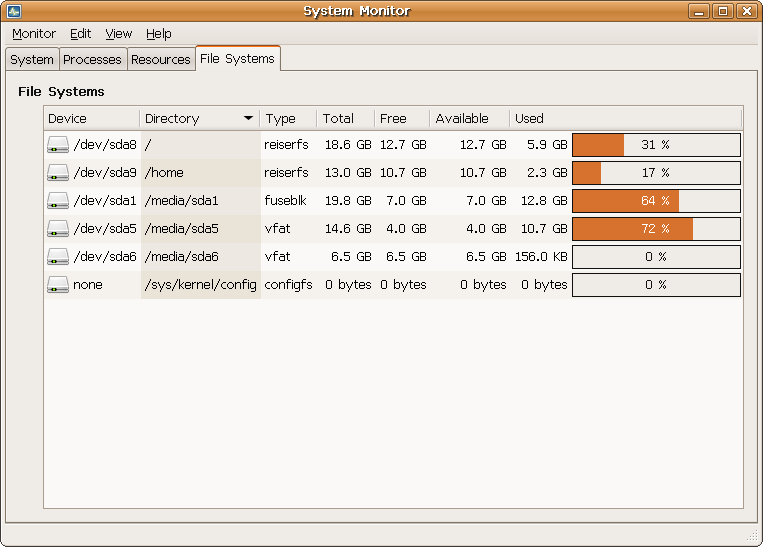
Task: Click the 5.9 GB used value
Action: (547, 145)
